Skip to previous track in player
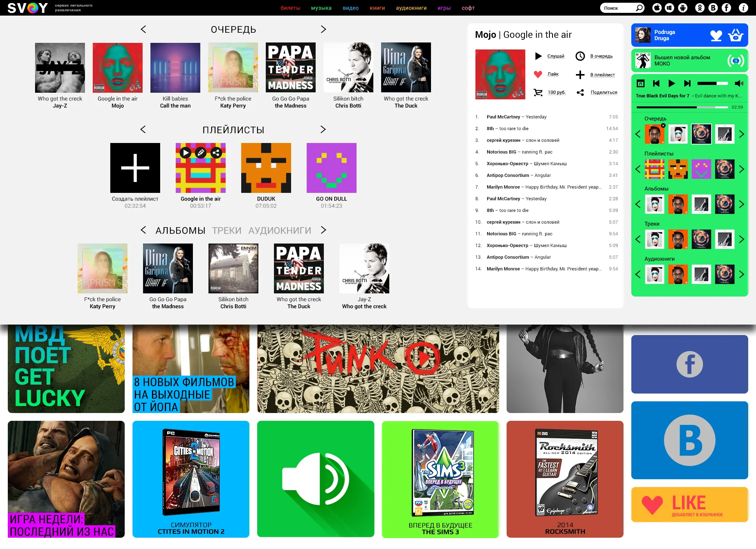The image size is (756, 549). tap(656, 83)
